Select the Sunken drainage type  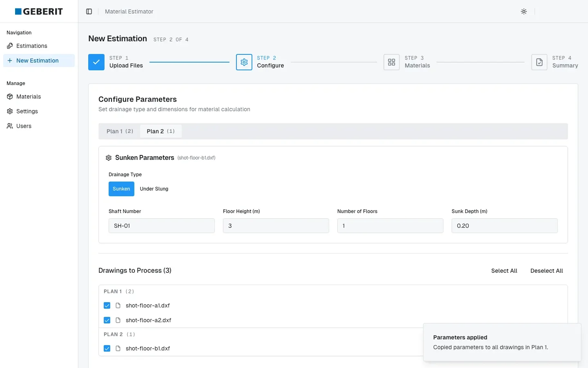point(121,189)
